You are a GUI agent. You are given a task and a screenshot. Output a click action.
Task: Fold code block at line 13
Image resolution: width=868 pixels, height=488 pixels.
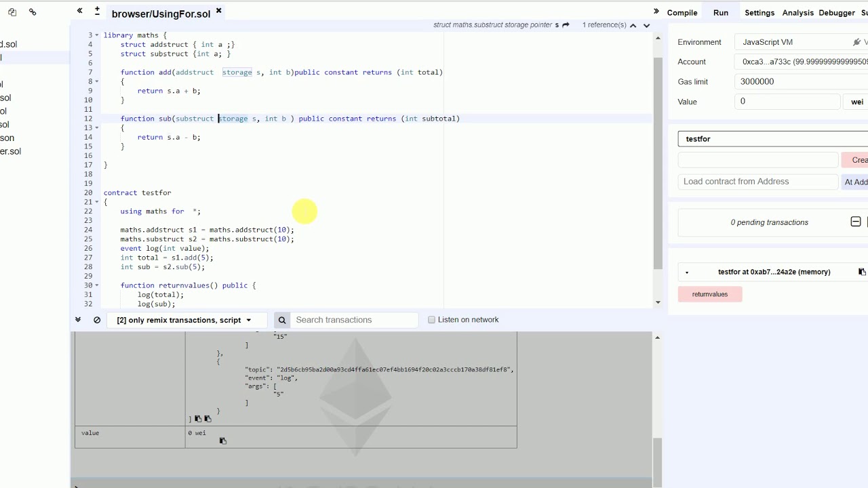tap(97, 127)
